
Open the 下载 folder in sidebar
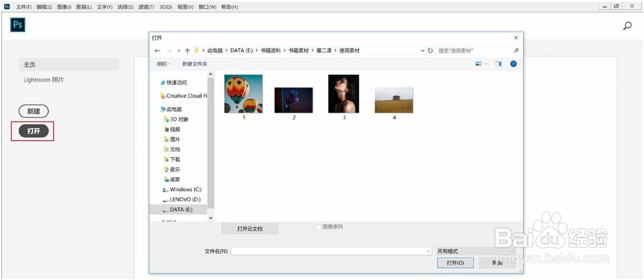[172, 160]
